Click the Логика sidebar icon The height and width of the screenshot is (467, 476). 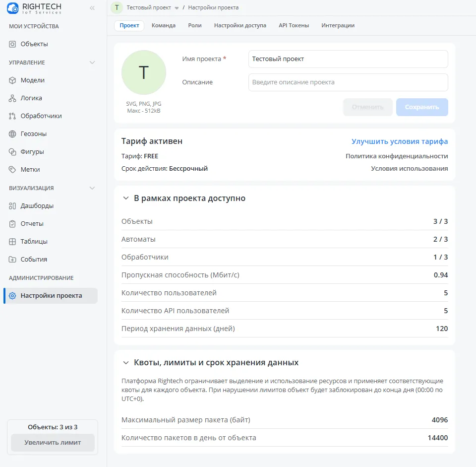tap(13, 98)
